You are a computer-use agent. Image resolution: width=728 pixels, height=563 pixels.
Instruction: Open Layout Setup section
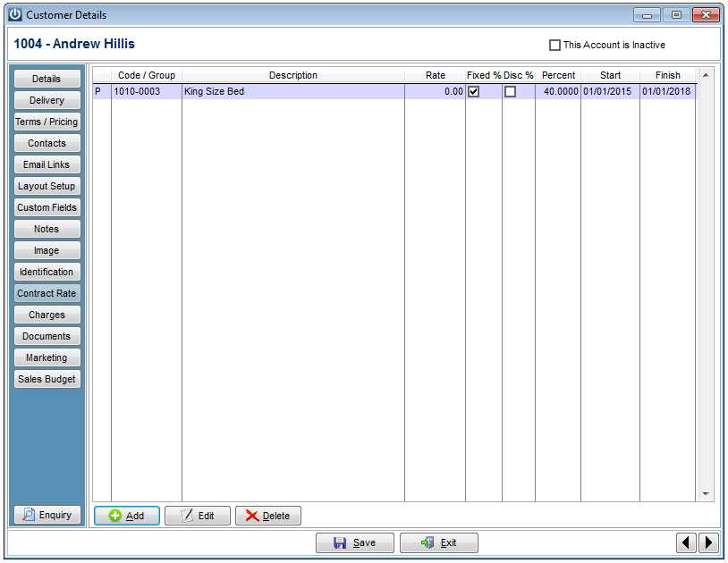47,186
